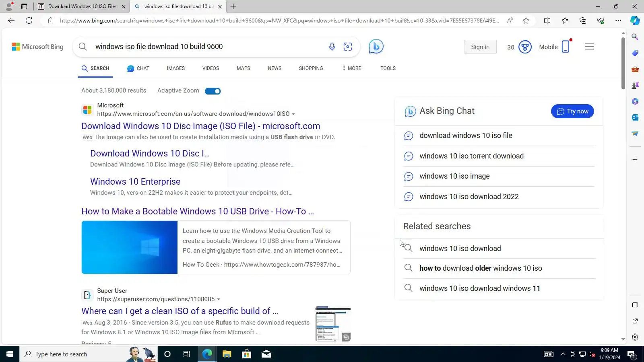The height and width of the screenshot is (362, 644).
Task: Open the MORE search categories menu
Action: click(x=352, y=68)
